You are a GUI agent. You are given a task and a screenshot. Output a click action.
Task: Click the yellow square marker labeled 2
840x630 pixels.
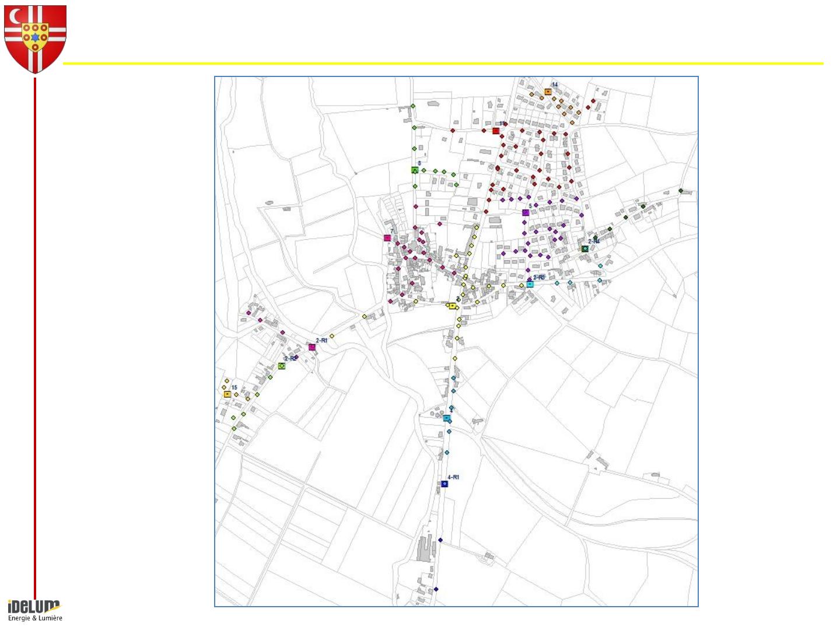452,306
